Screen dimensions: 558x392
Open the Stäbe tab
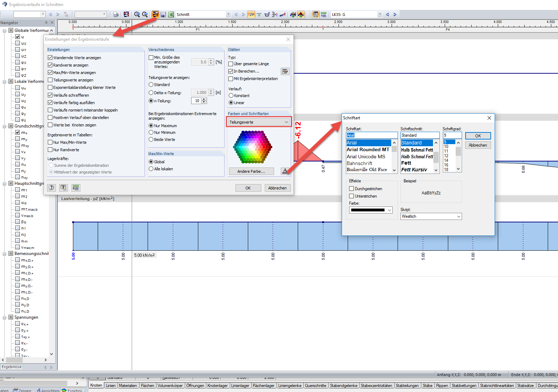pos(427,386)
